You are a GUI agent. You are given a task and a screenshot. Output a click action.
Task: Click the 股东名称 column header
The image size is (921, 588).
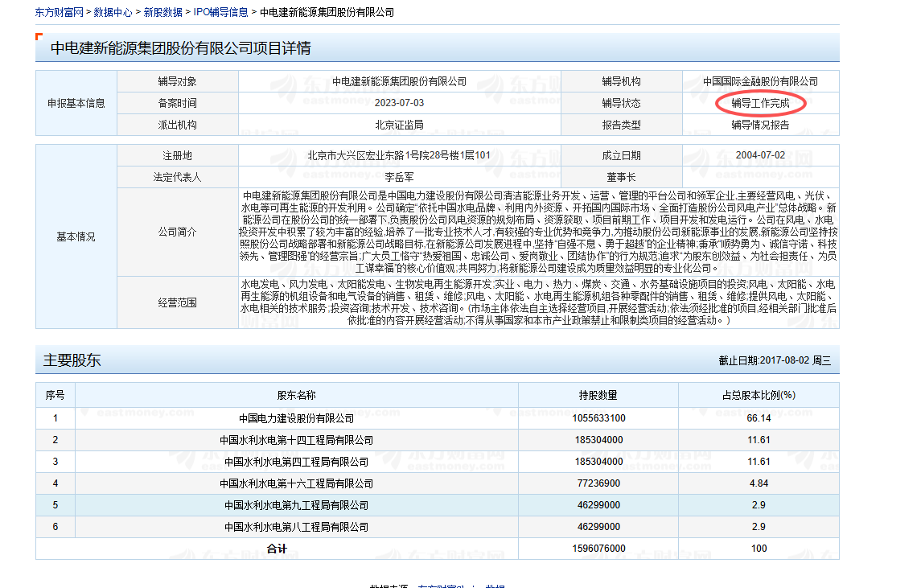[297, 395]
